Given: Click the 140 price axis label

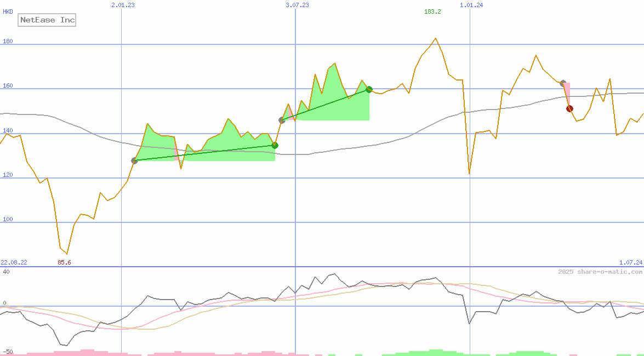Looking at the screenshot, I should (8, 130).
